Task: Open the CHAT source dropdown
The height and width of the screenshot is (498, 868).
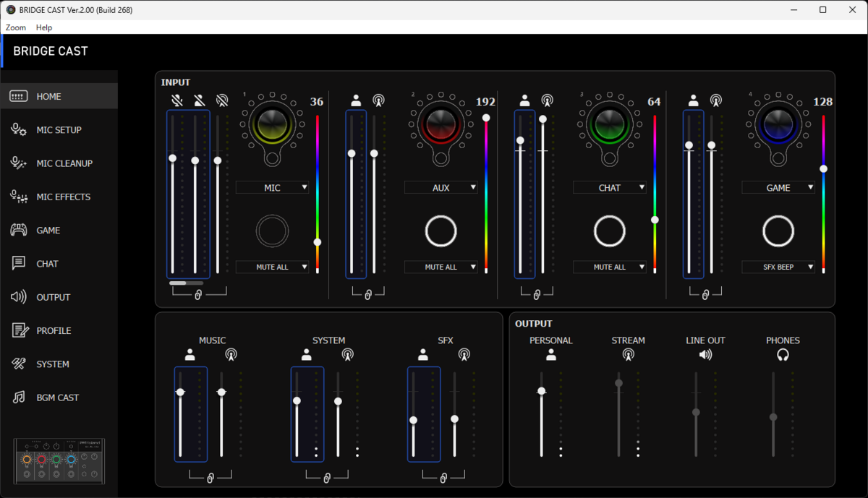Action: pyautogui.click(x=610, y=187)
